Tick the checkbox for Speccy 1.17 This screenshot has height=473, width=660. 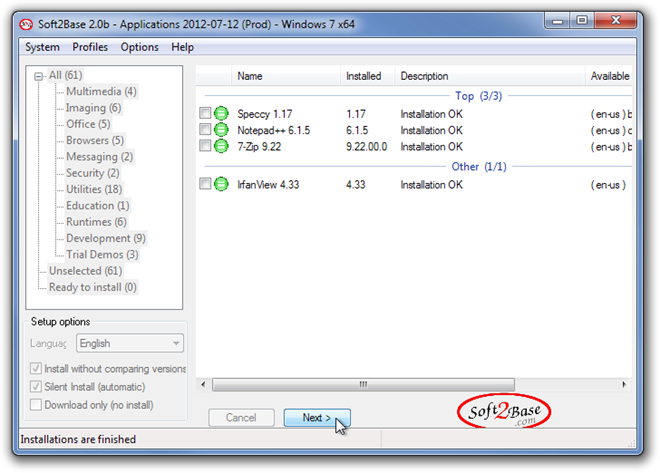pos(205,113)
